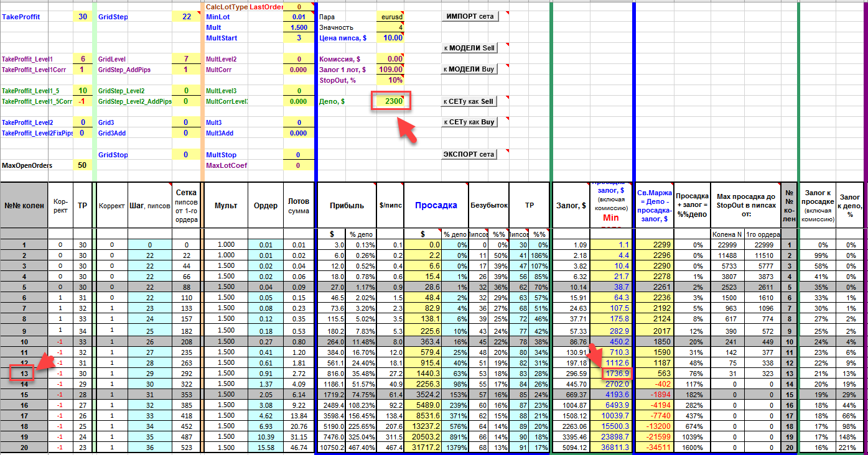Select the TakeProffit_Level1_5 value cell
The width and height of the screenshot is (868, 455).
(82, 91)
